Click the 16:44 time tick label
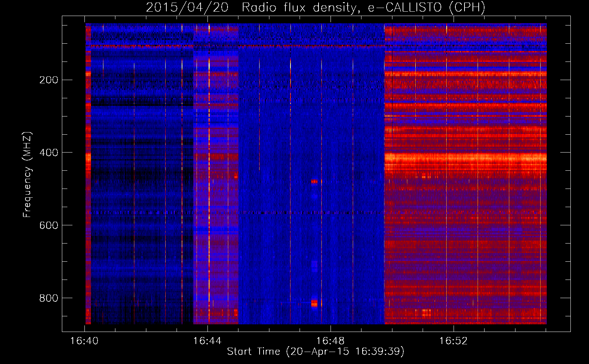Viewport: 589px width, 364px height. pyautogui.click(x=207, y=341)
